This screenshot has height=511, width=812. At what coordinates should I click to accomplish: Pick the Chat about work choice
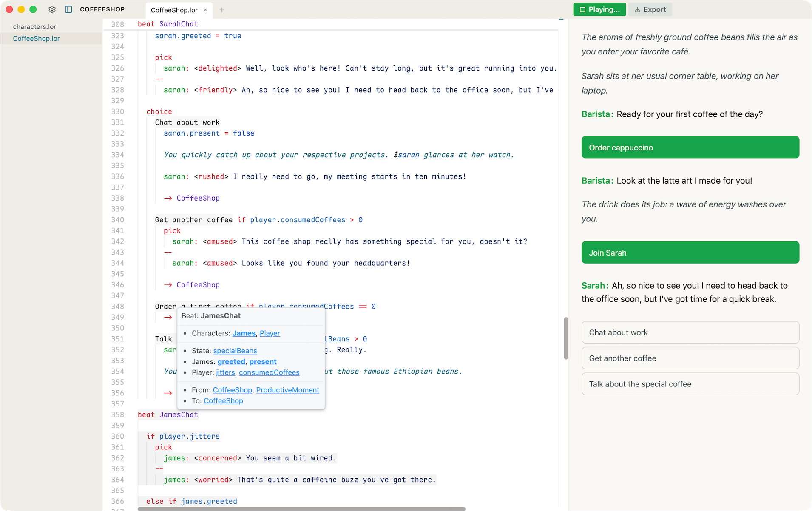pyautogui.click(x=690, y=332)
